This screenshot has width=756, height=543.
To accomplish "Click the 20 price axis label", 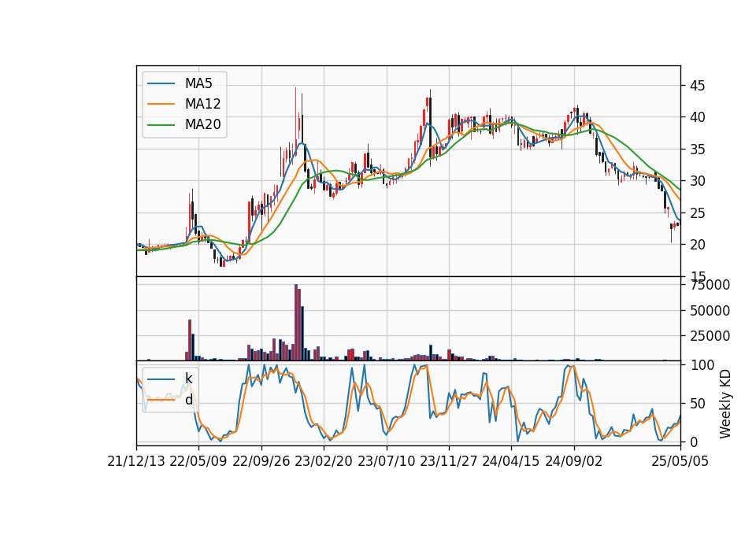I will (697, 245).
